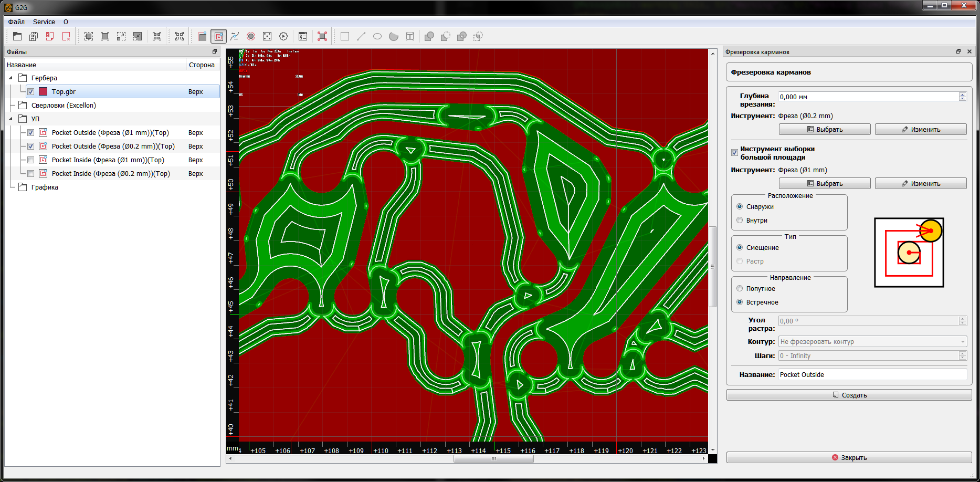Select the 'Сверловки (Excellon)' tree item

tap(64, 105)
